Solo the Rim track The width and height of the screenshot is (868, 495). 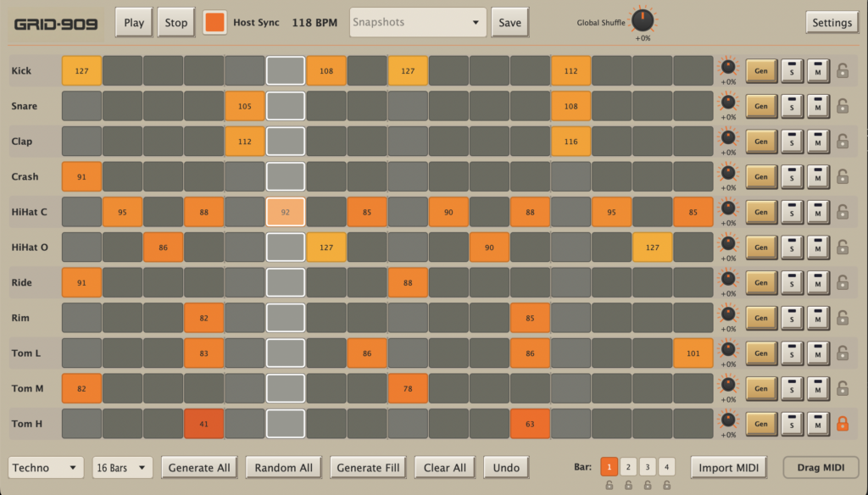[x=791, y=318]
